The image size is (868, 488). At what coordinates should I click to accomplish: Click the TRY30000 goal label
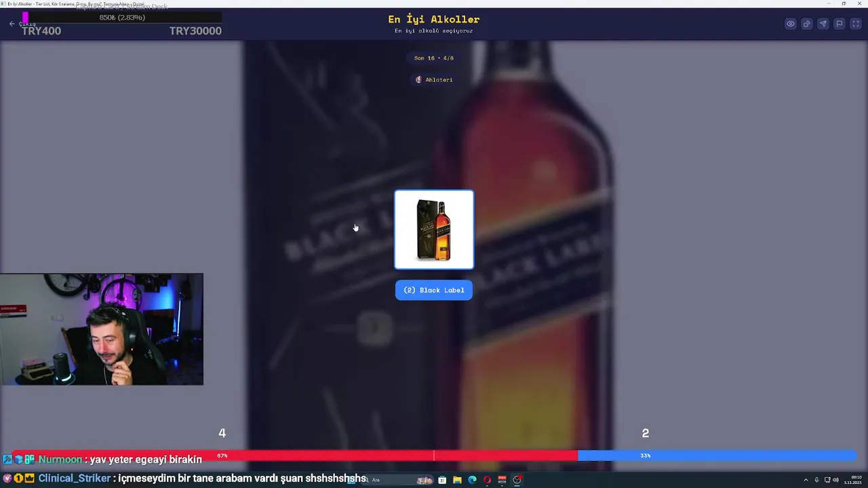(x=195, y=30)
